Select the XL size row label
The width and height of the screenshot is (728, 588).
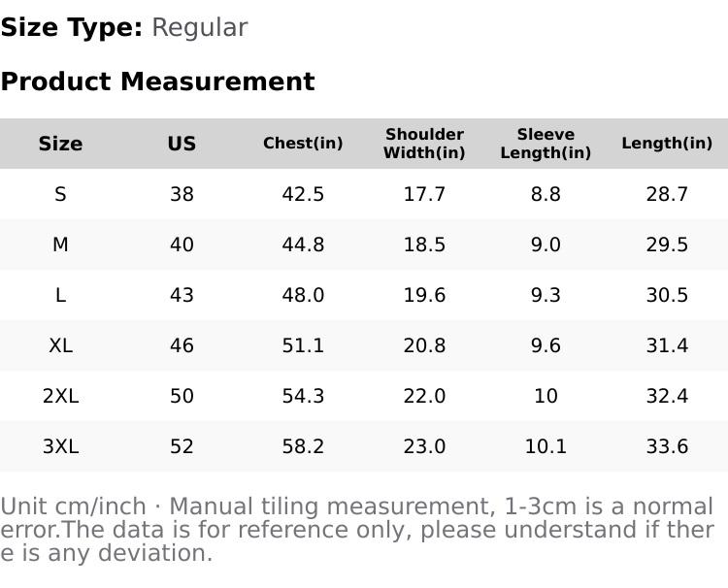click(x=60, y=345)
